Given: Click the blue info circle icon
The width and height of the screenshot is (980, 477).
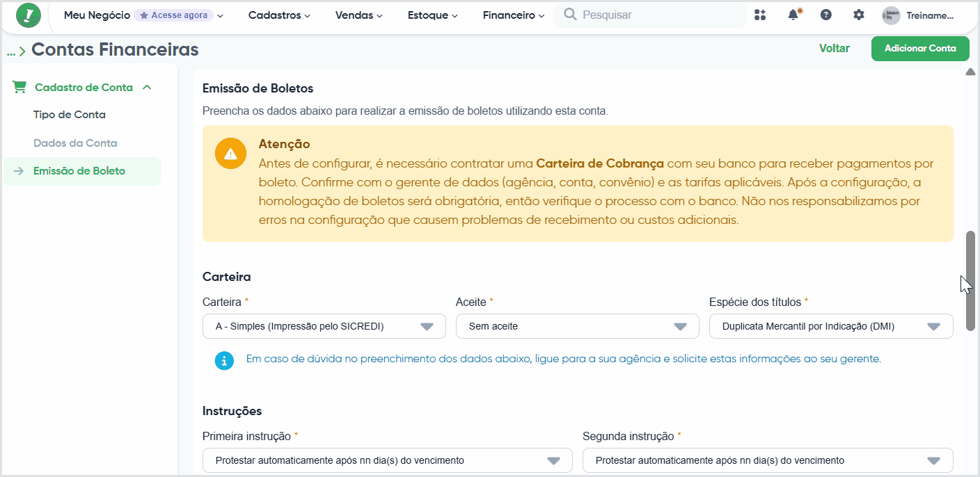Looking at the screenshot, I should coord(224,360).
